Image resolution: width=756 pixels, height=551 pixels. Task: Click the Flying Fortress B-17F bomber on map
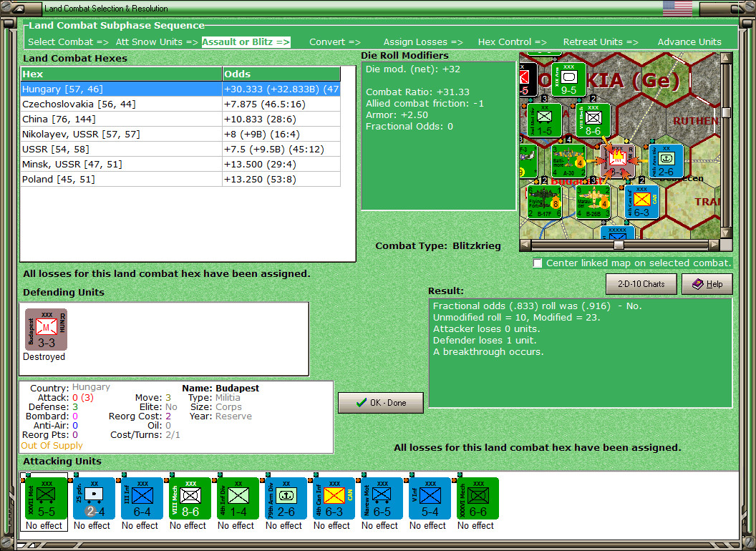click(544, 202)
